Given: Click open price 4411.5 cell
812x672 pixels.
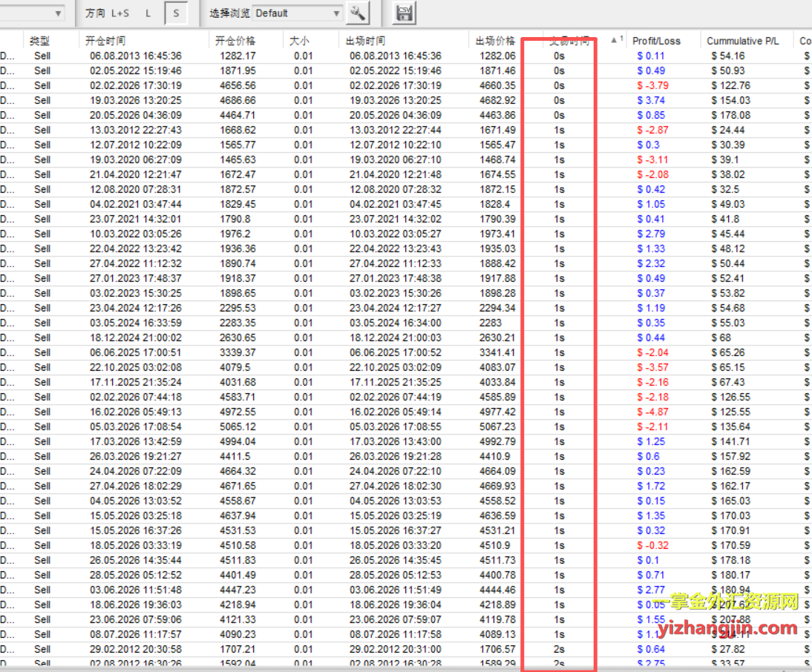Looking at the screenshot, I should coord(235,456).
